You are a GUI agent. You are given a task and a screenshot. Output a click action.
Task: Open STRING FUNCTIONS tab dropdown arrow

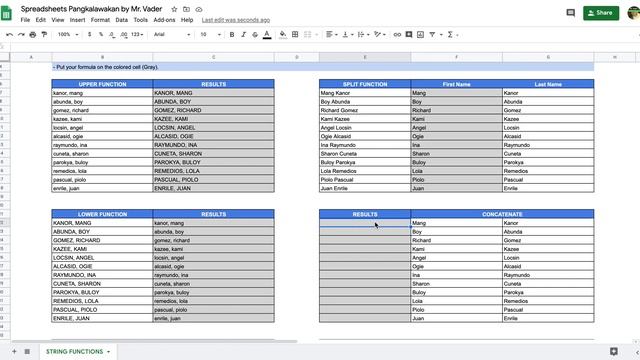(109, 351)
